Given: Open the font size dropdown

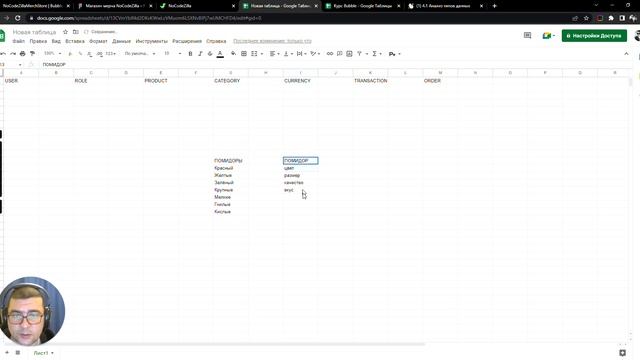Looking at the screenshot, I should tap(172, 53).
